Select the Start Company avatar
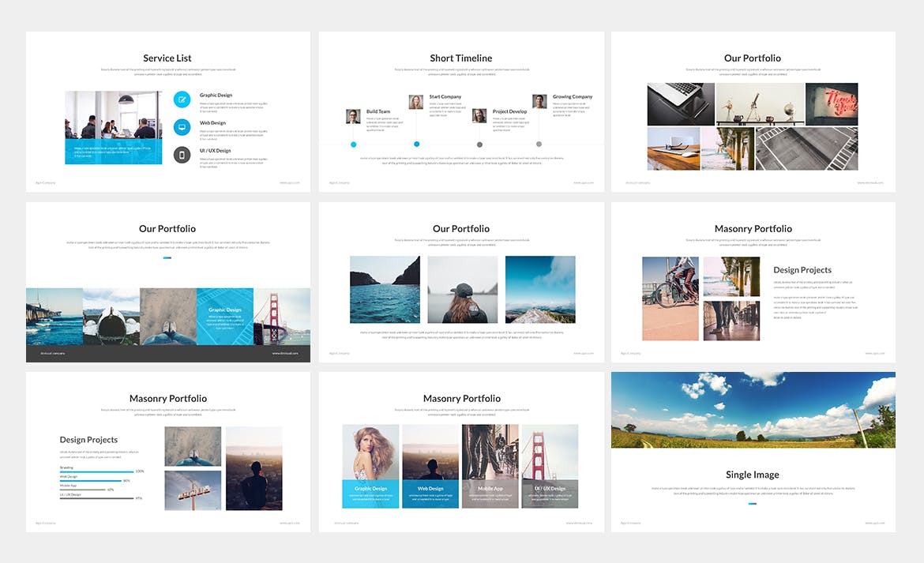The width and height of the screenshot is (924, 563). coord(416,102)
